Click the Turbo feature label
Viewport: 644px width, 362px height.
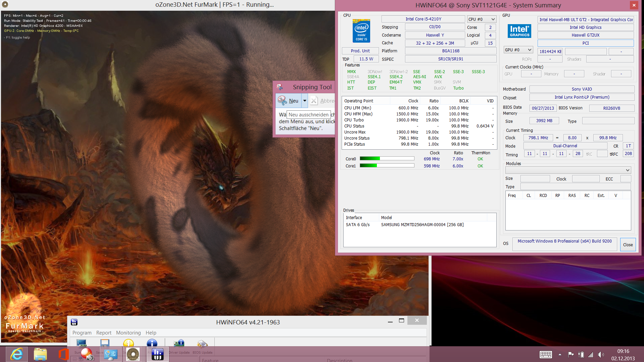click(458, 88)
